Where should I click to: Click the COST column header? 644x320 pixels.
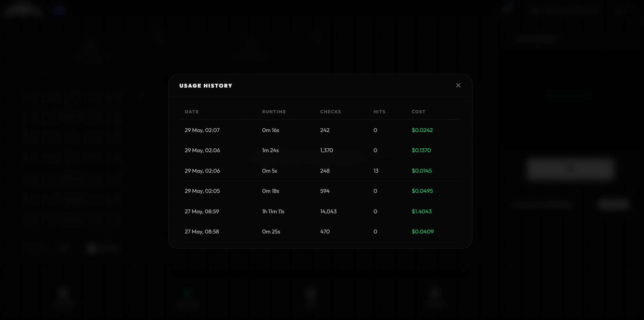(x=419, y=112)
